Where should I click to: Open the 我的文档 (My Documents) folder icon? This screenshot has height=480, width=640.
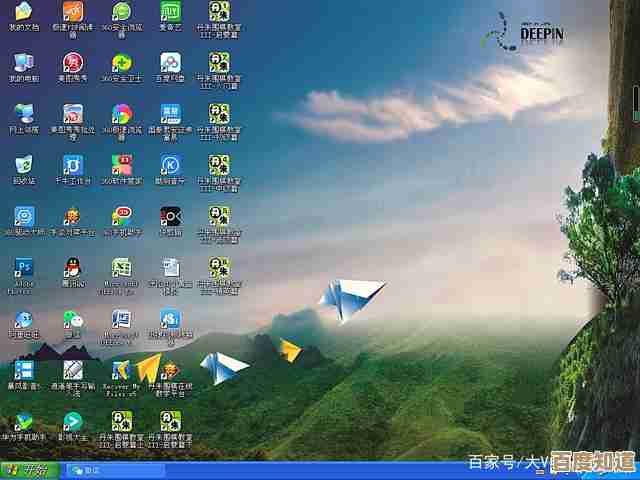click(23, 12)
